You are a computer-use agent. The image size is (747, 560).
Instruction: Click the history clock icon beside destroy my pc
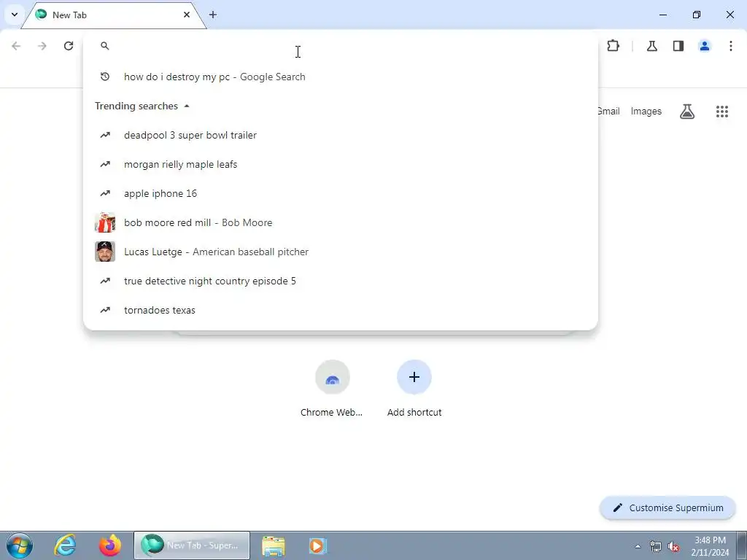point(105,77)
